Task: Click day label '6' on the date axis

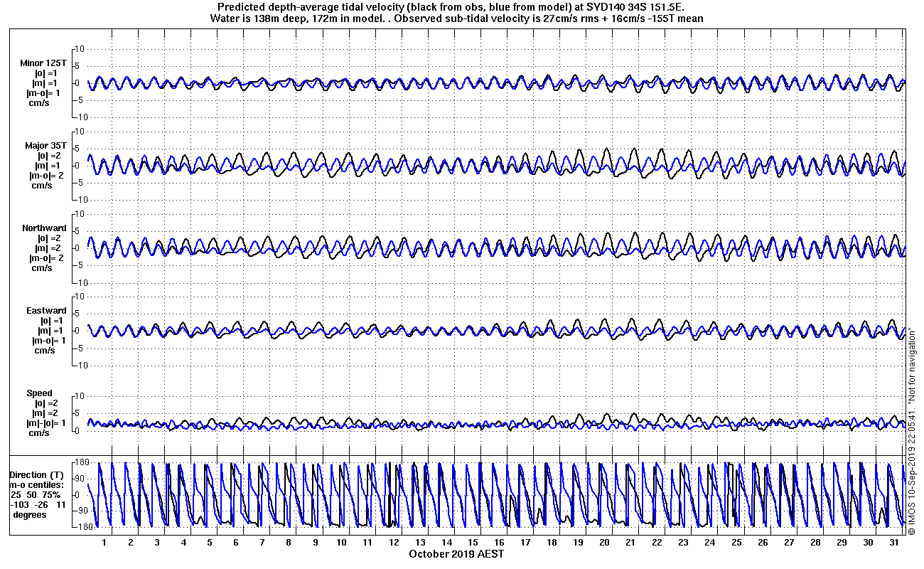Action: (x=236, y=542)
